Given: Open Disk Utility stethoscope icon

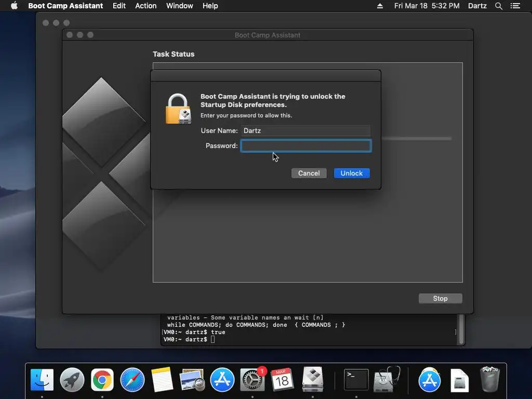Looking at the screenshot, I should click(x=387, y=379).
